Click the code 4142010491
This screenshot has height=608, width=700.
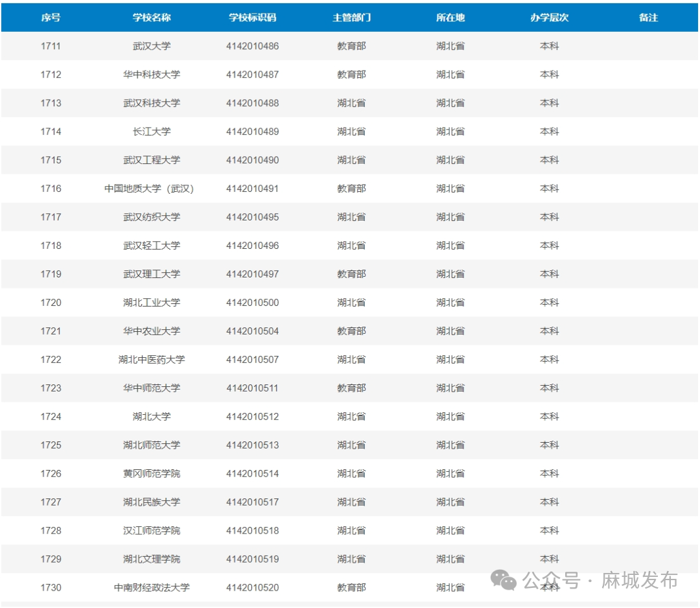[253, 189]
